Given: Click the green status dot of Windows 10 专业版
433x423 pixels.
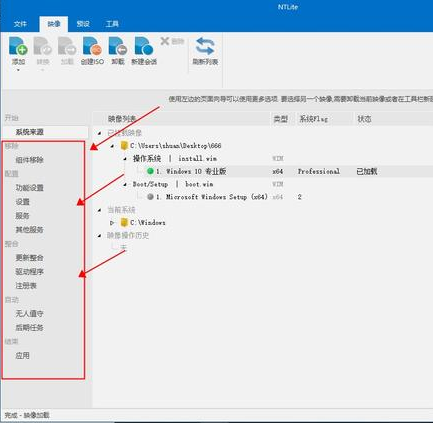Looking at the screenshot, I should tap(150, 171).
